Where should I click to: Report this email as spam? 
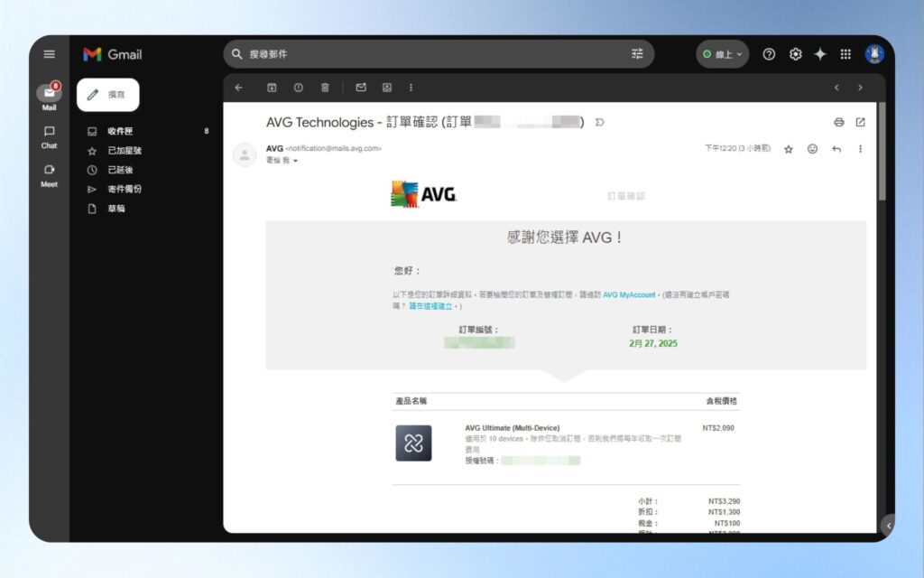pyautogui.click(x=298, y=88)
